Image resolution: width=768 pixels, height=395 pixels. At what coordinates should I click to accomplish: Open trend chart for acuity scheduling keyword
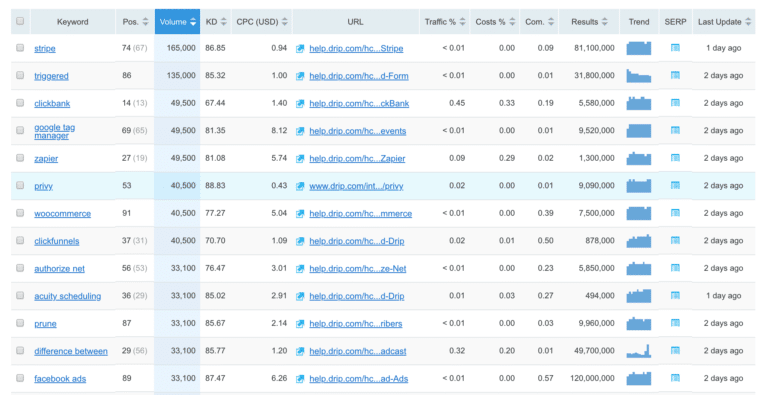click(639, 296)
